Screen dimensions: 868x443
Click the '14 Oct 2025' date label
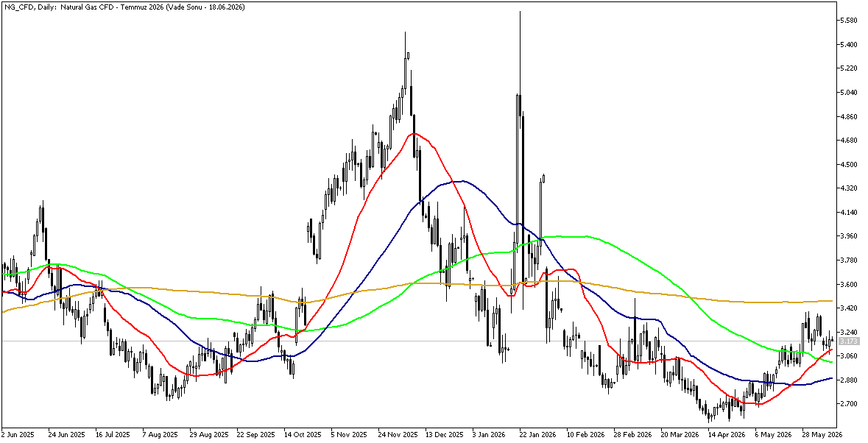click(x=303, y=435)
